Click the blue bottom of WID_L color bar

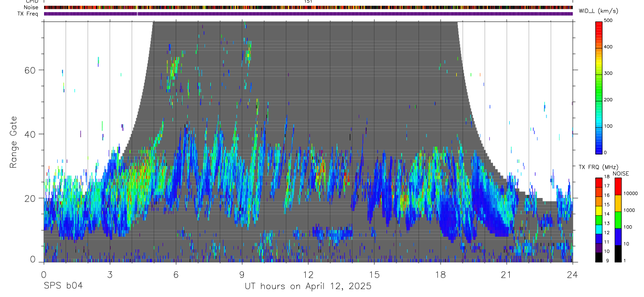coord(598,149)
